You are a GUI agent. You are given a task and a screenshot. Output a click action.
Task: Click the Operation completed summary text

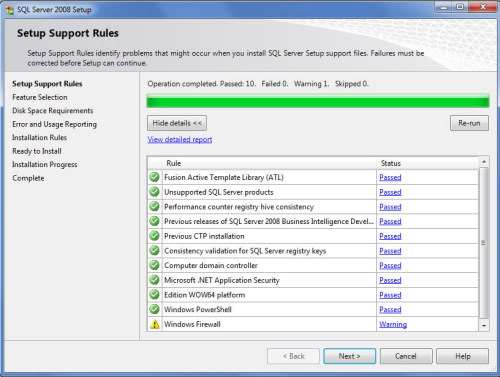click(258, 84)
